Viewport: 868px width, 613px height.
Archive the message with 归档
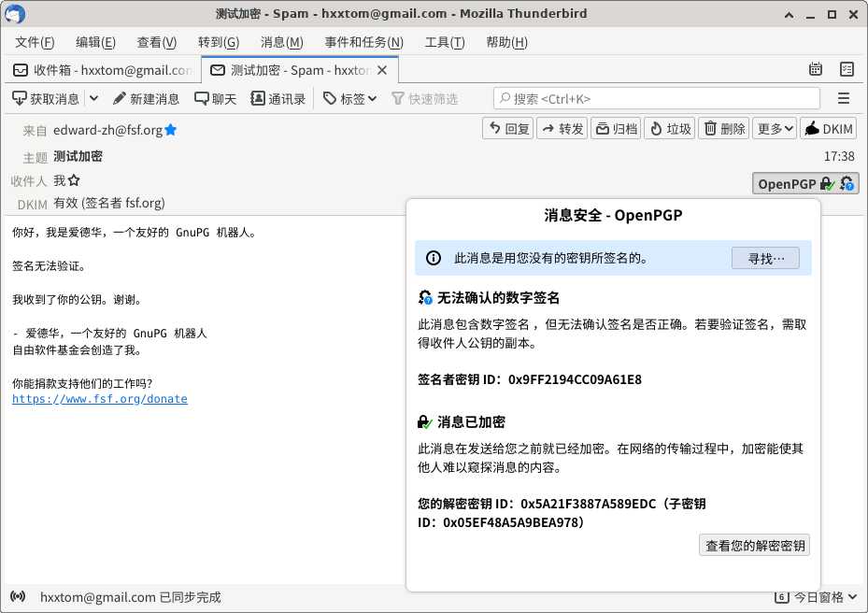(x=616, y=128)
